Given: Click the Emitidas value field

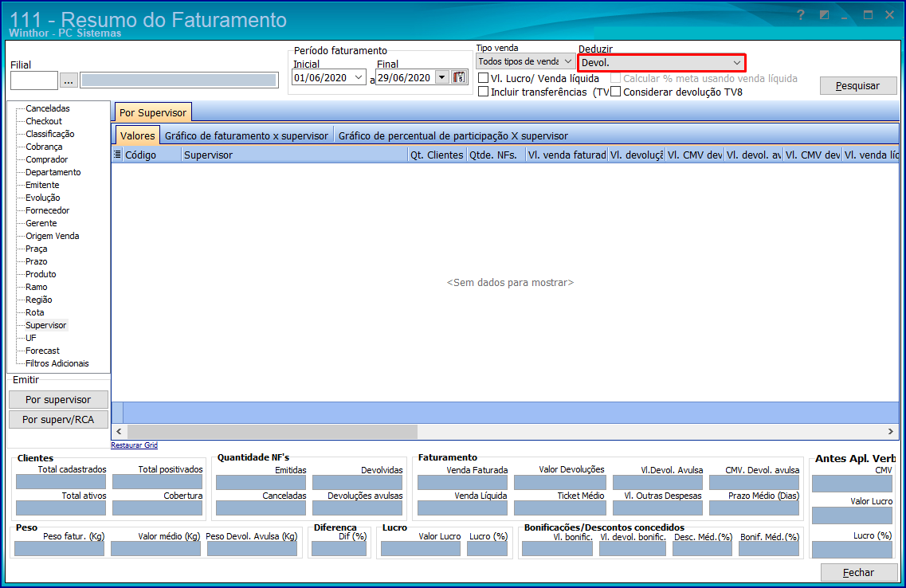Looking at the screenshot, I should click(x=261, y=482).
